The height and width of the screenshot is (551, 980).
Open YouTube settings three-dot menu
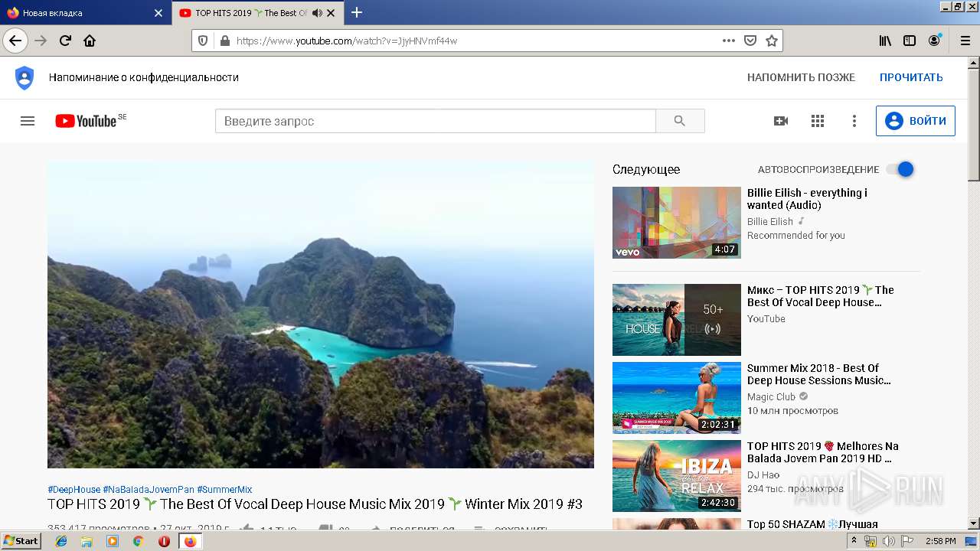(854, 121)
